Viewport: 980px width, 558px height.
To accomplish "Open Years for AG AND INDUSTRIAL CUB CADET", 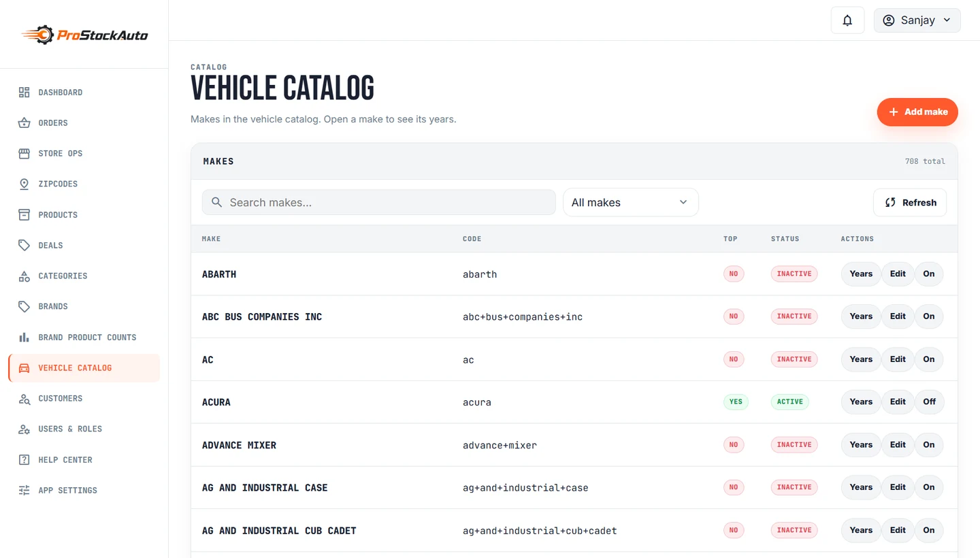I will pos(861,530).
